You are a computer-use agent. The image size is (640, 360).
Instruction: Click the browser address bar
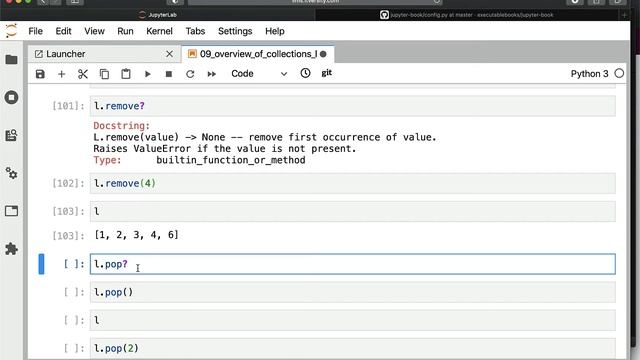point(315,2)
